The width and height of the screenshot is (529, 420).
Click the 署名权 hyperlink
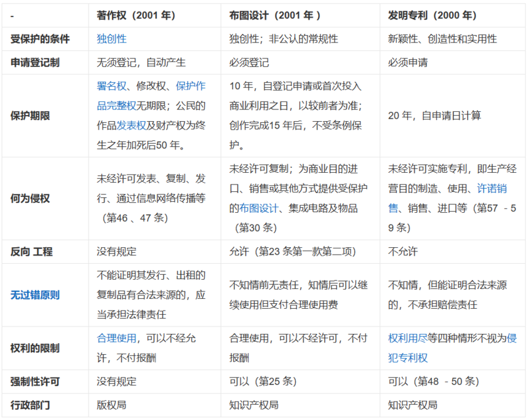click(112, 86)
